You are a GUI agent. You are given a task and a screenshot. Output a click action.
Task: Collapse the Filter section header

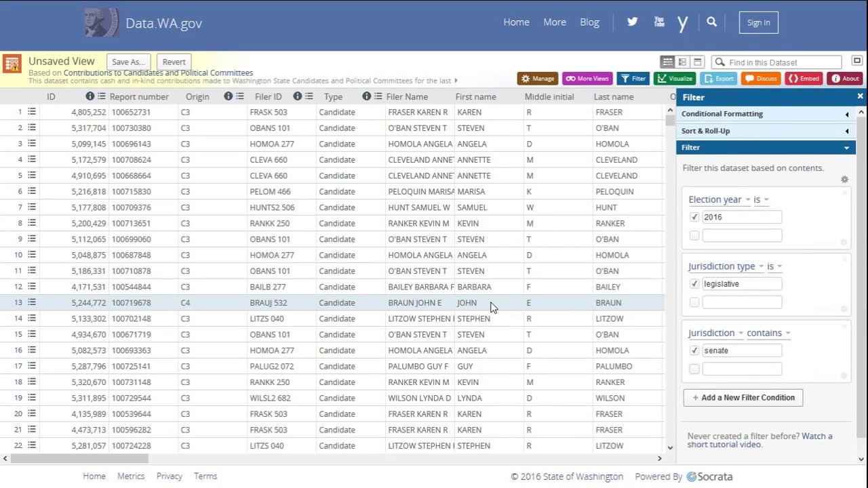pyautogui.click(x=766, y=147)
